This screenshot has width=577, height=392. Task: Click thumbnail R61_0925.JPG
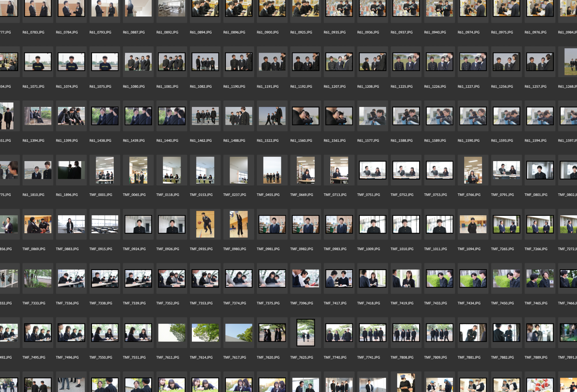pos(306,8)
